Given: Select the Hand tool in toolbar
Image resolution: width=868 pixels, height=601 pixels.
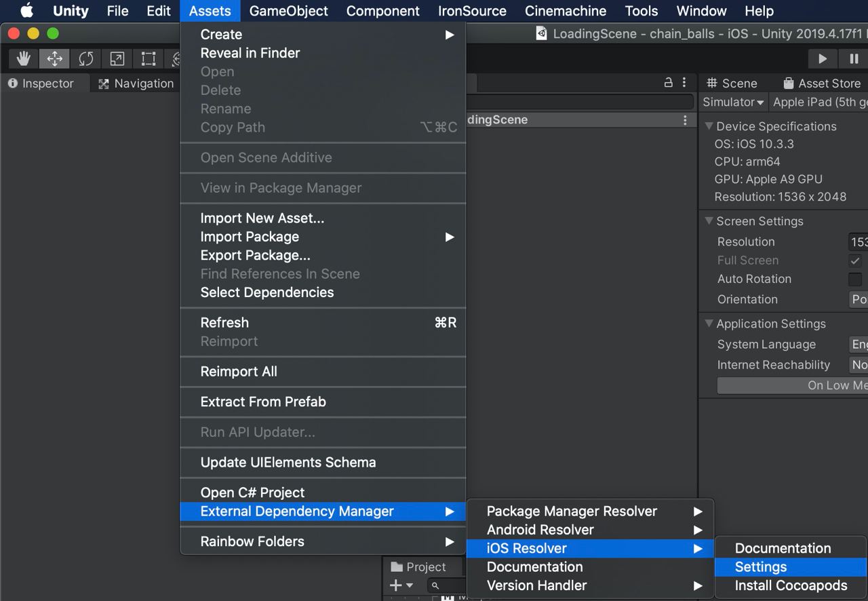Looking at the screenshot, I should tap(24, 58).
